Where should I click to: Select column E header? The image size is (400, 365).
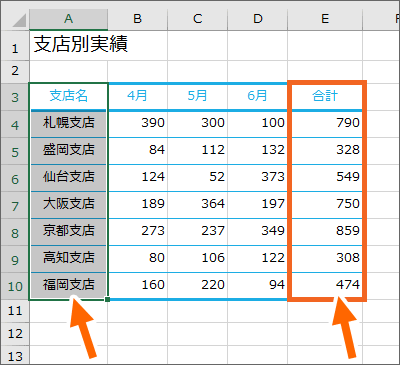(x=325, y=19)
